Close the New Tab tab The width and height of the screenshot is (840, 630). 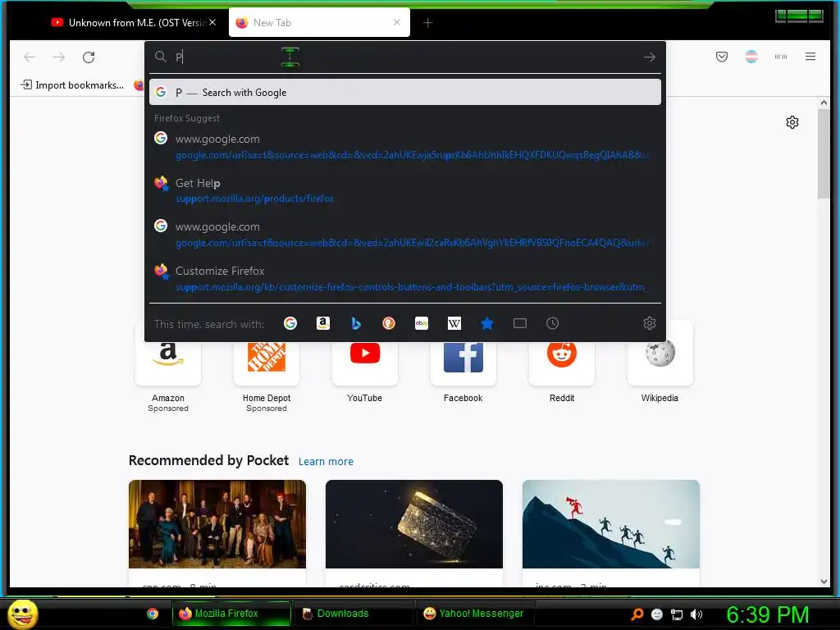click(397, 22)
